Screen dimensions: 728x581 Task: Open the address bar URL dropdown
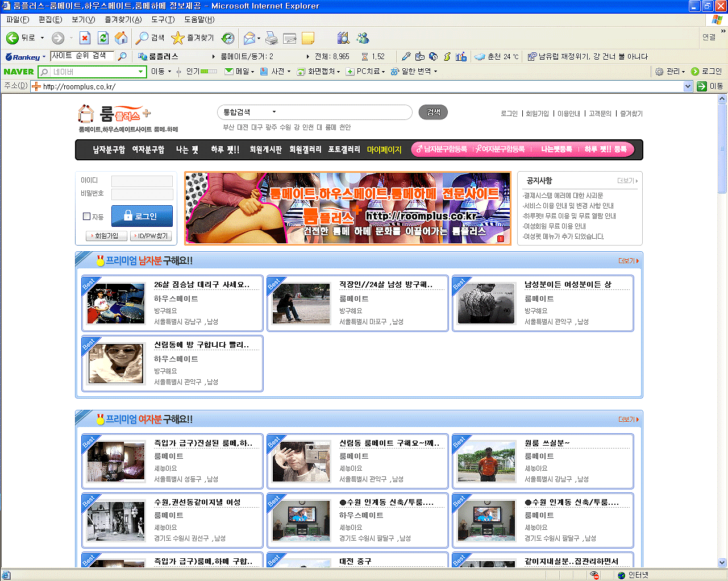pyautogui.click(x=688, y=86)
